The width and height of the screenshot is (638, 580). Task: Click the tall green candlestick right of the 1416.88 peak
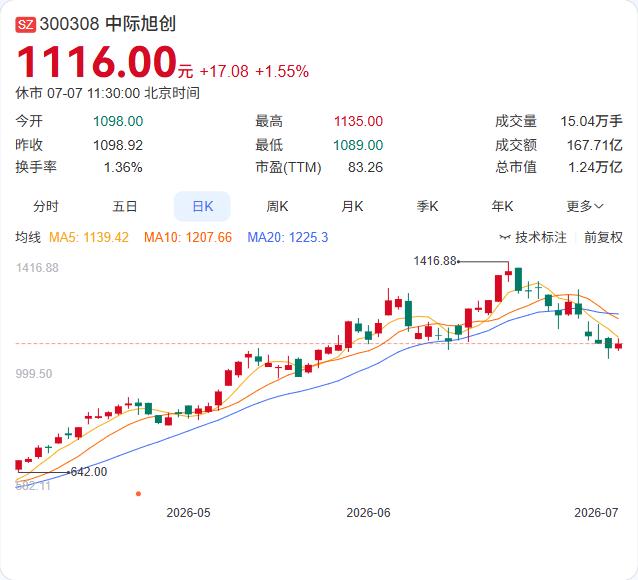[x=518, y=279]
